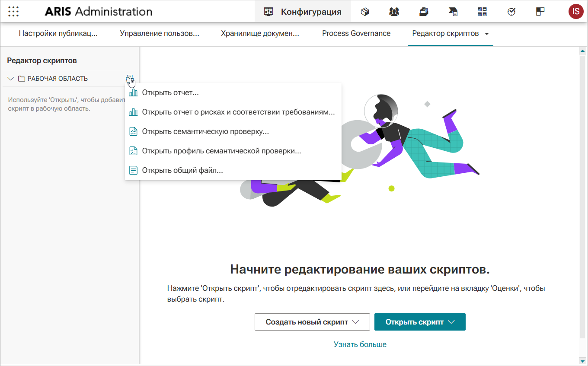
Task: Choose Открыть общий файл...
Action: point(233,170)
